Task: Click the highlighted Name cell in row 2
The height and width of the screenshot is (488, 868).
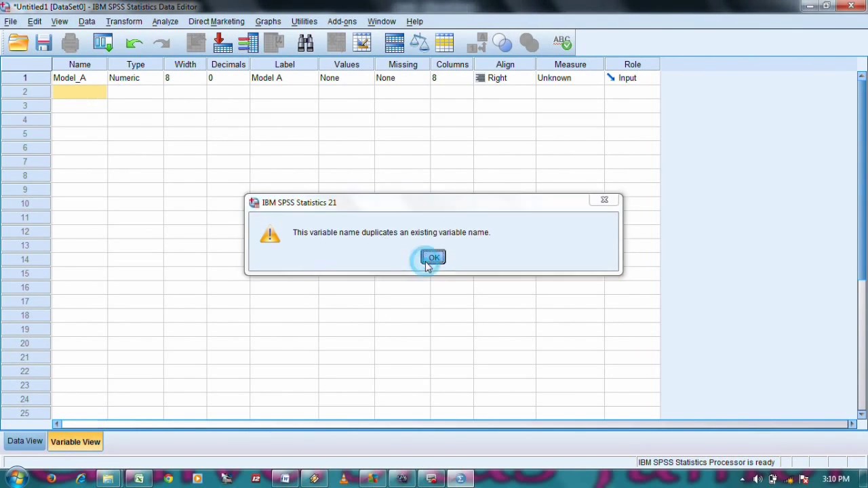Action: (80, 91)
